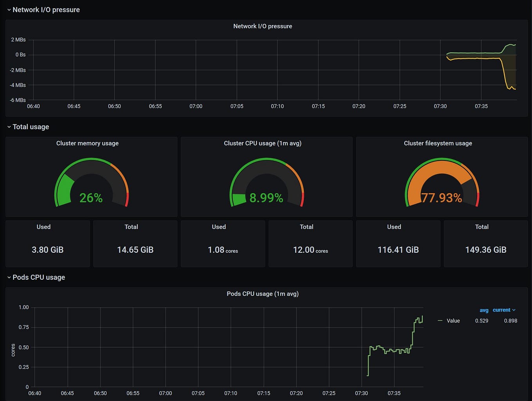The height and width of the screenshot is (401, 532).
Task: Select the 12.00 cores Total stat
Action: [x=310, y=250]
